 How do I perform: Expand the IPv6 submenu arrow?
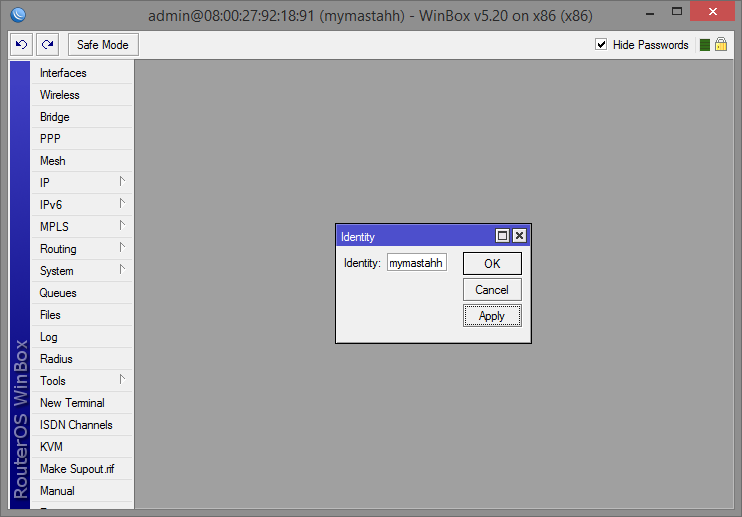click(122, 204)
